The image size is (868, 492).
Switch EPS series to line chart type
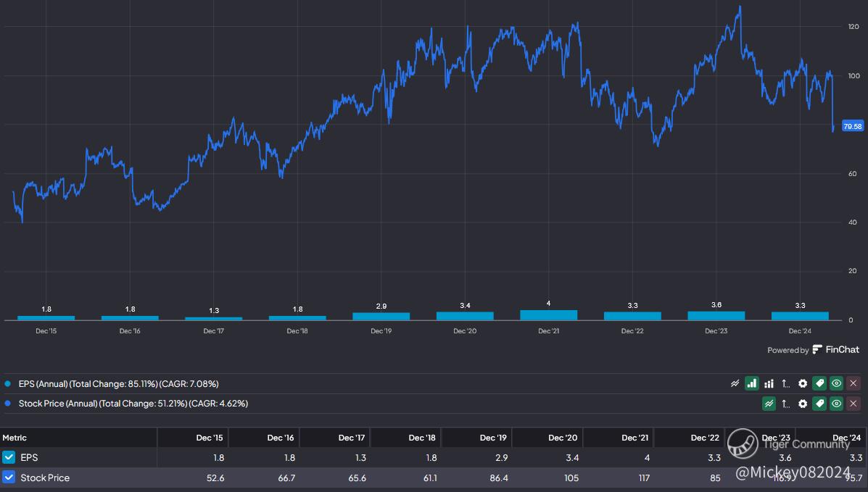(x=735, y=383)
